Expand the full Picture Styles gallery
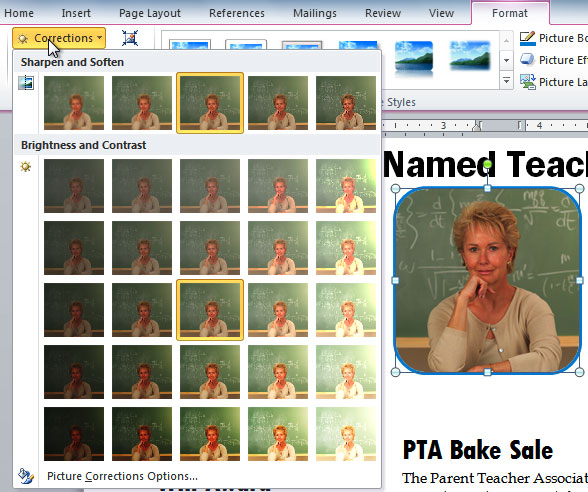Screen dimensions: 588x492 (506, 80)
